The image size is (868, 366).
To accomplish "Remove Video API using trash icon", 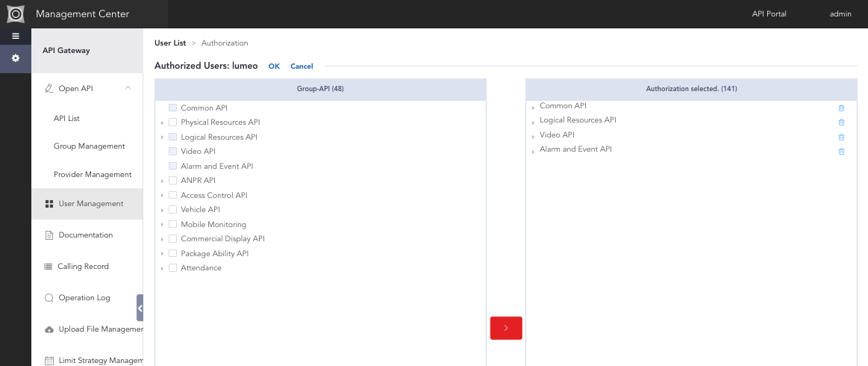I will pos(841,137).
